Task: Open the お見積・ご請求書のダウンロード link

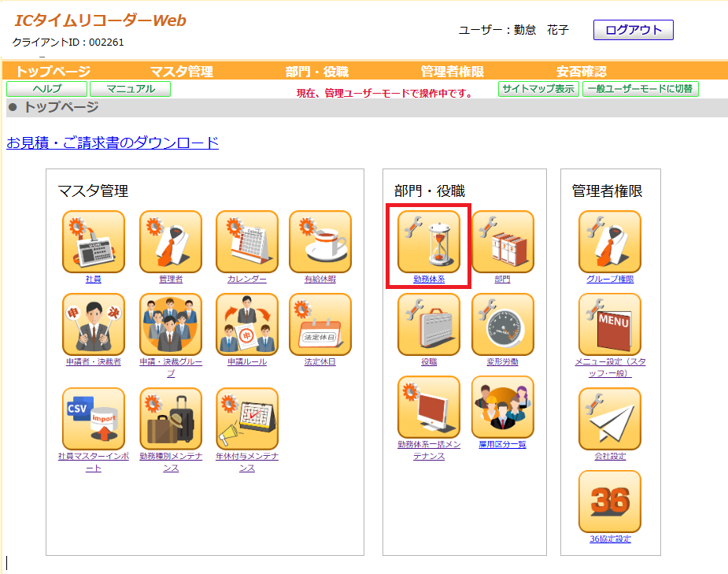Action: pos(113,143)
